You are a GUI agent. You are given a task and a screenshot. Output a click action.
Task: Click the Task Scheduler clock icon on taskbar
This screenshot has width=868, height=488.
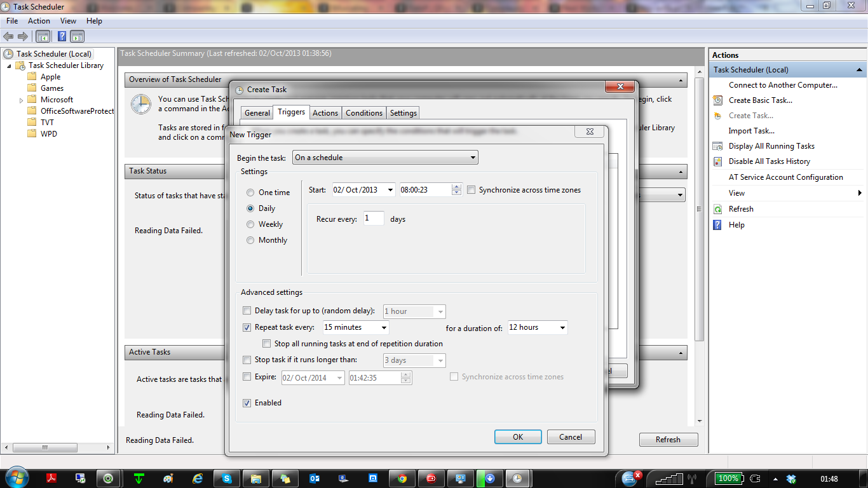519,478
